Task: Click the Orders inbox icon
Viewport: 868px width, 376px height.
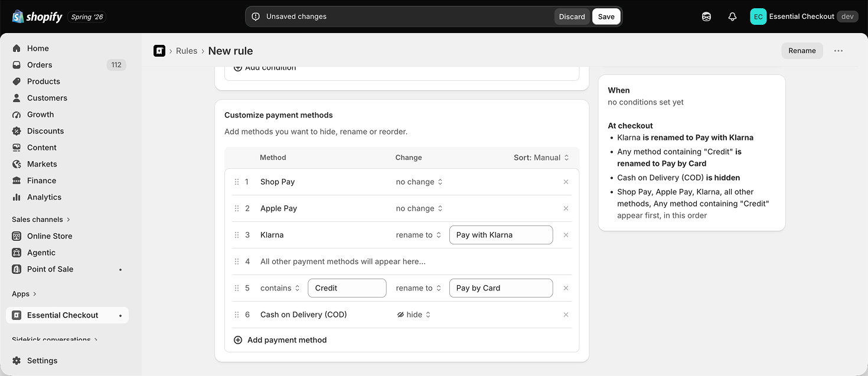Action: point(17,65)
